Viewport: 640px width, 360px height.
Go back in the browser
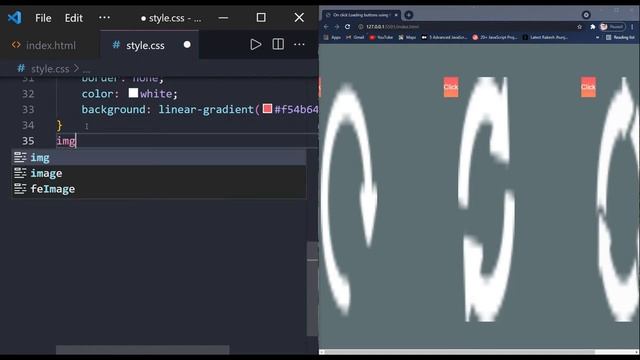[326, 27]
